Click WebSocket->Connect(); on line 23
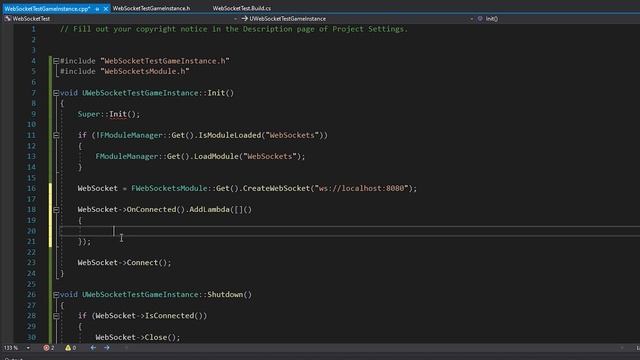Viewport: 640px width, 360px height. tap(124, 262)
